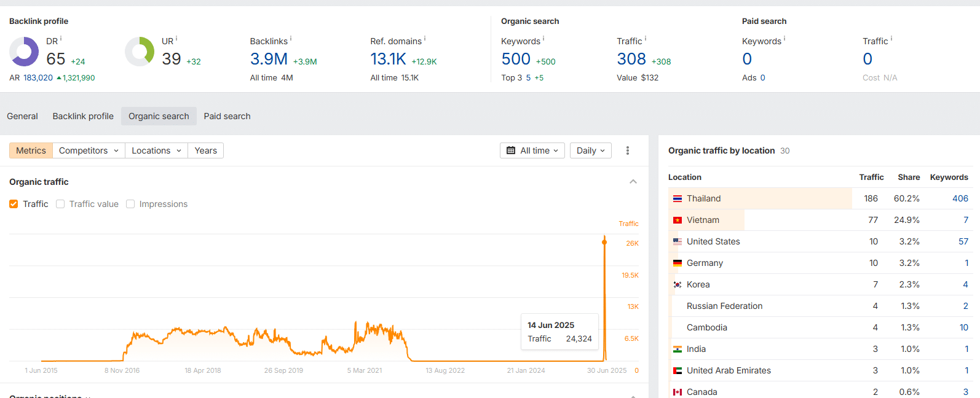
Task: Click the AR value 183,020
Action: [x=38, y=78]
